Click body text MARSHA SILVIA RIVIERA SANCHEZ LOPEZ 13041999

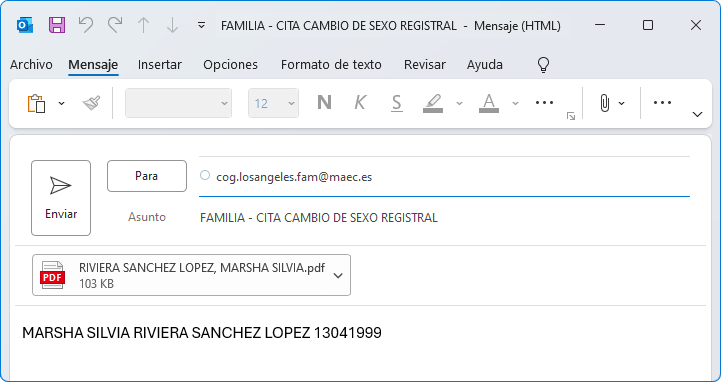coord(202,332)
